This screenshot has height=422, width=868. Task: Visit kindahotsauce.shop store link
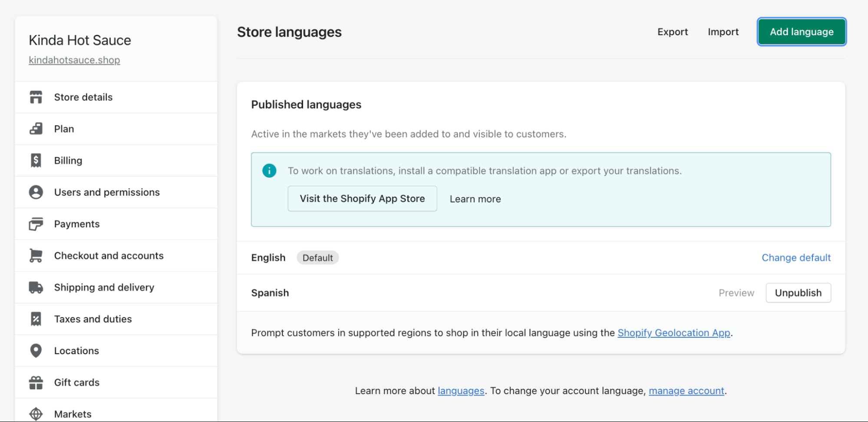click(x=74, y=60)
